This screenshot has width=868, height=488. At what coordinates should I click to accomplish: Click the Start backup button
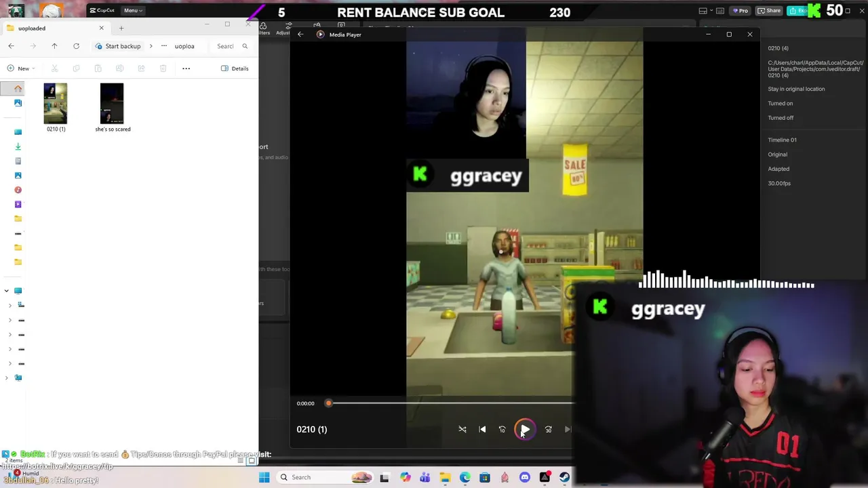pyautogui.click(x=118, y=46)
